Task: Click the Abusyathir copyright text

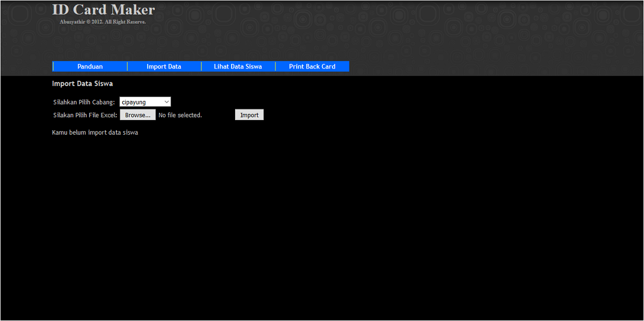Action: [x=103, y=22]
